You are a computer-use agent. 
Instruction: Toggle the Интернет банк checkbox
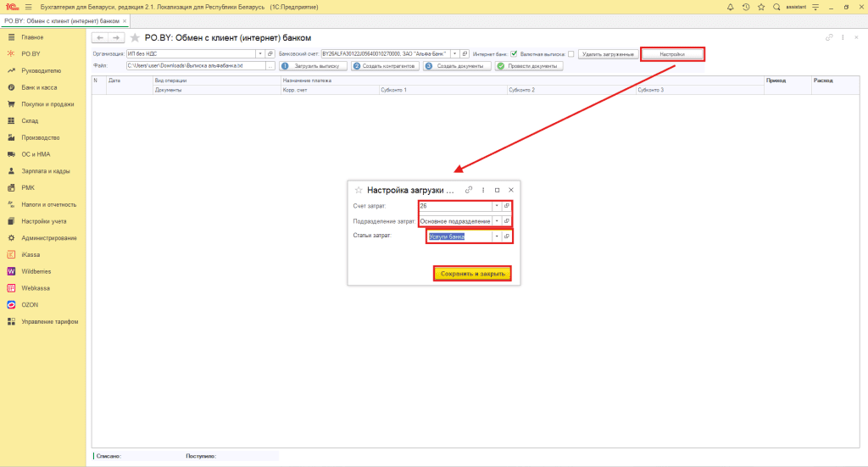514,53
